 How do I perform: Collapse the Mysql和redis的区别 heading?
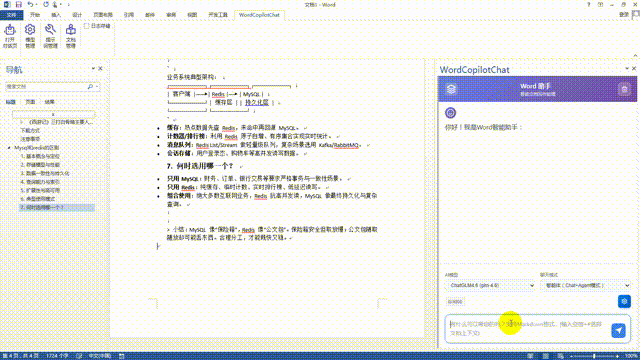click(x=9, y=147)
